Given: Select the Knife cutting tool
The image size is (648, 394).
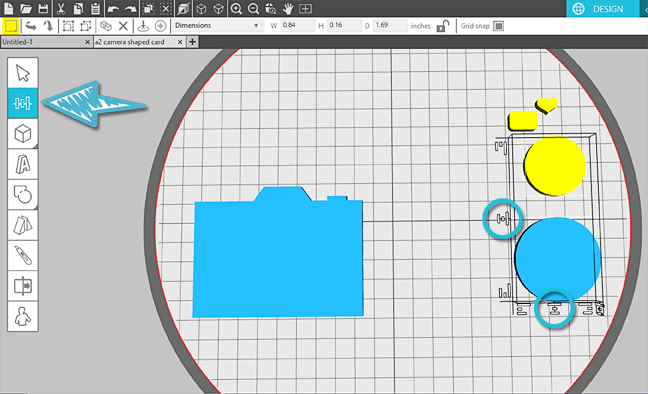Looking at the screenshot, I should [x=23, y=256].
